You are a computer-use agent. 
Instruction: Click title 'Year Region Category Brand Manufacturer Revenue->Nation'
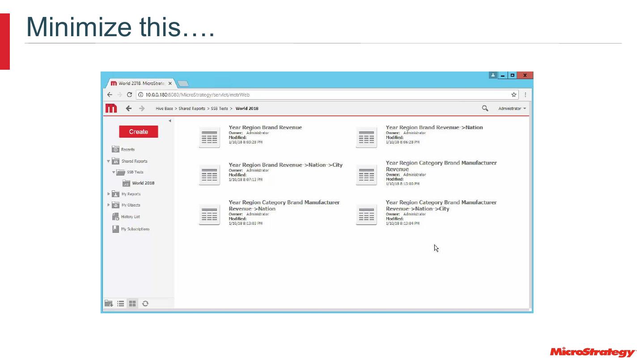pos(284,206)
